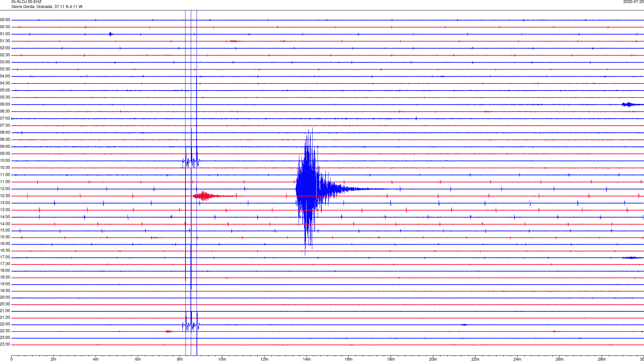Viewport: 644px width, 362px height.
Task: Click the blue event at end of 17:00 trace
Action: click(x=632, y=258)
